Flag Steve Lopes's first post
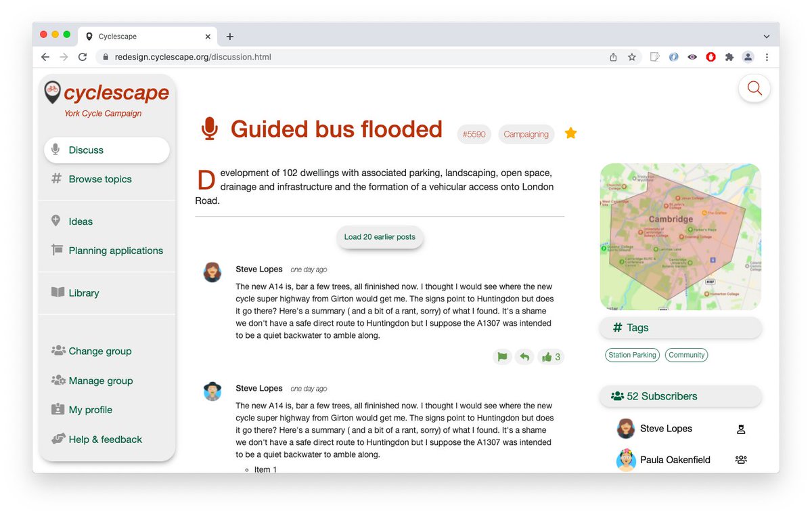The height and width of the screenshot is (516, 812). (502, 357)
